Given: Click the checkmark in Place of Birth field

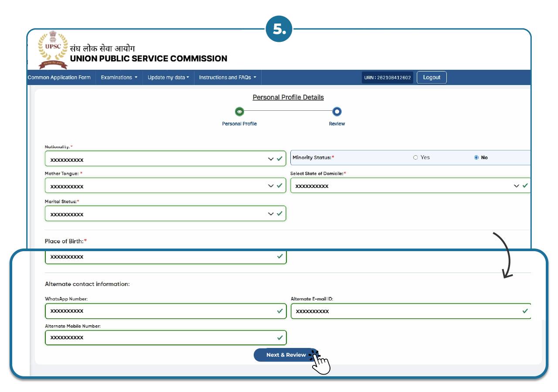Looking at the screenshot, I should pyautogui.click(x=280, y=256).
